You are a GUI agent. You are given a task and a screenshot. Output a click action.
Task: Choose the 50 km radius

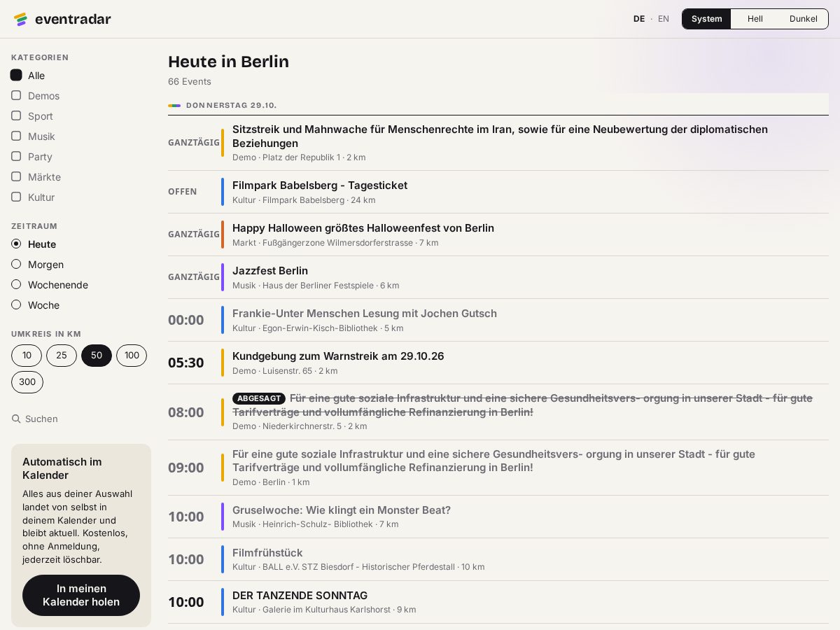97,356
